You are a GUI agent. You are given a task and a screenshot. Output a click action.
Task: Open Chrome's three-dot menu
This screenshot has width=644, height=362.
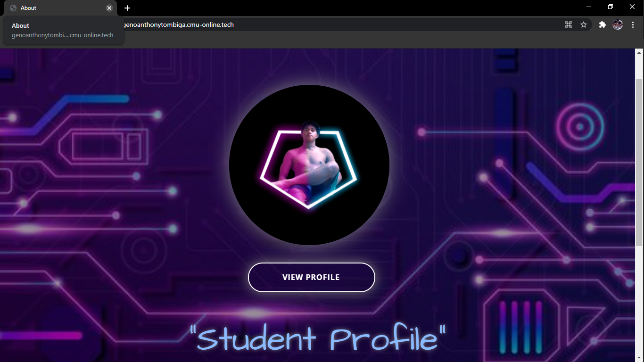(x=633, y=25)
